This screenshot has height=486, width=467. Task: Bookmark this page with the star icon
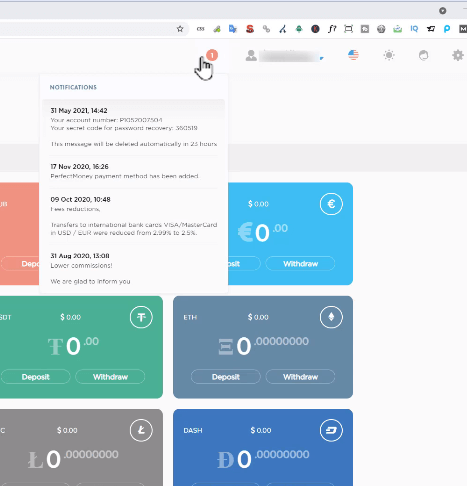click(x=180, y=29)
